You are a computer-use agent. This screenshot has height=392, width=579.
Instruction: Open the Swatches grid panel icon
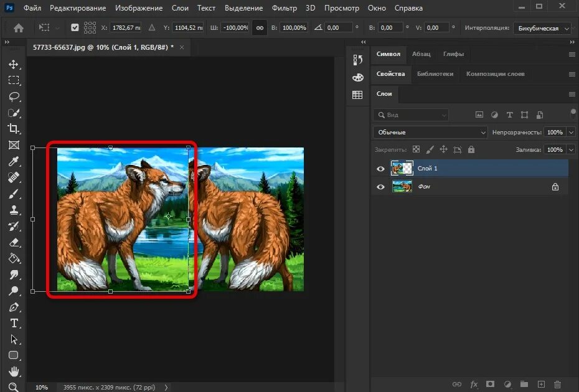click(357, 95)
